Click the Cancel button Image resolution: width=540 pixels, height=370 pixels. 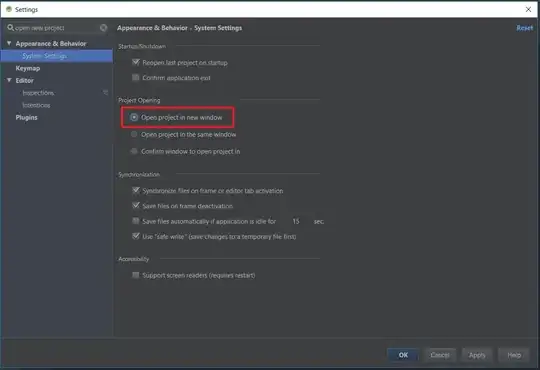(440, 355)
